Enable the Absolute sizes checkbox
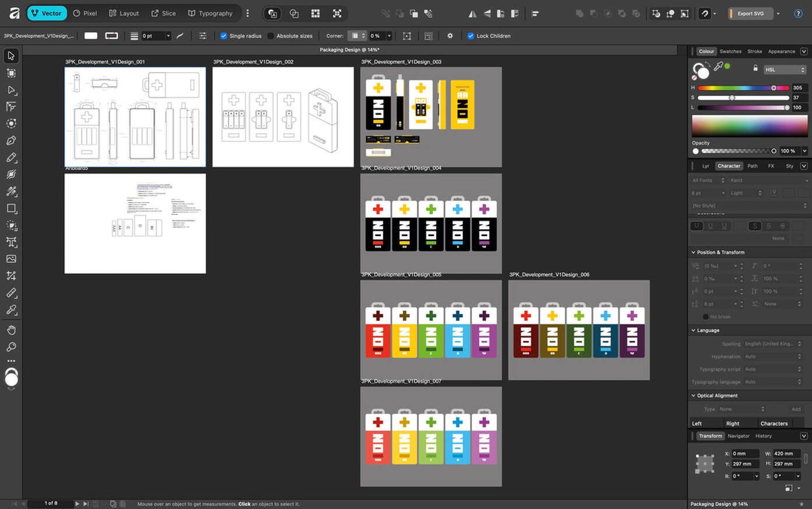Screen dimensions: 812x509 270,36
